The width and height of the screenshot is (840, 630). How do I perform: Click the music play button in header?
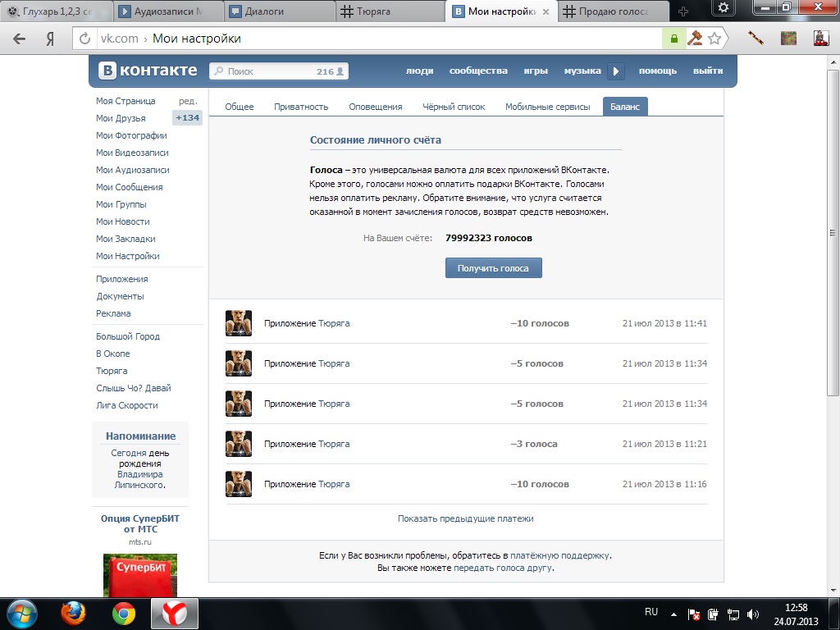(x=616, y=71)
